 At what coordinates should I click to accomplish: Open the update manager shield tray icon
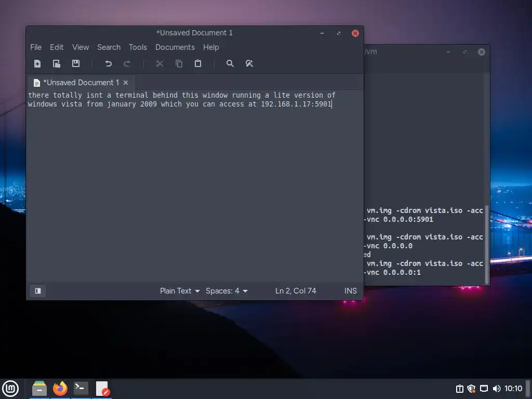click(x=471, y=389)
